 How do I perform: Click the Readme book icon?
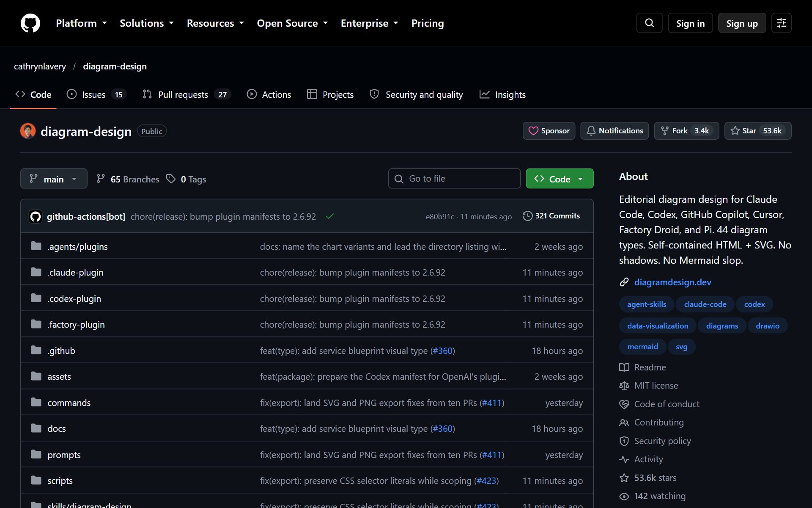(624, 367)
